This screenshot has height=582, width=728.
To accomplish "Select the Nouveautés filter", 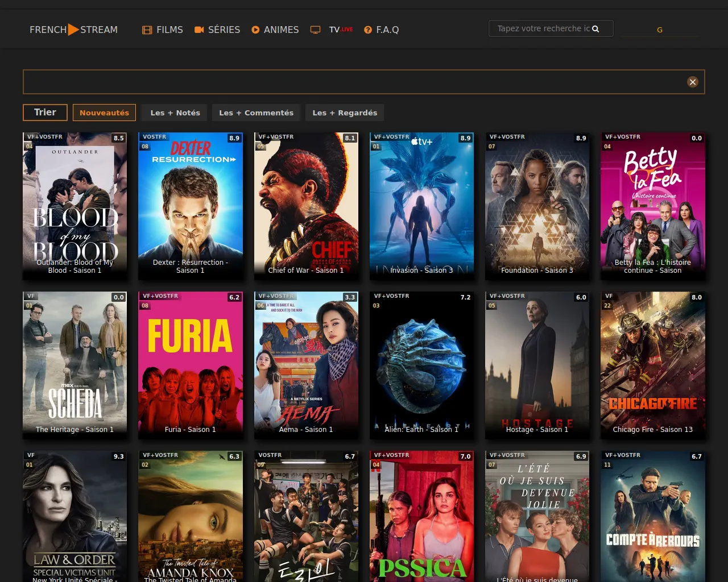I will coord(104,113).
